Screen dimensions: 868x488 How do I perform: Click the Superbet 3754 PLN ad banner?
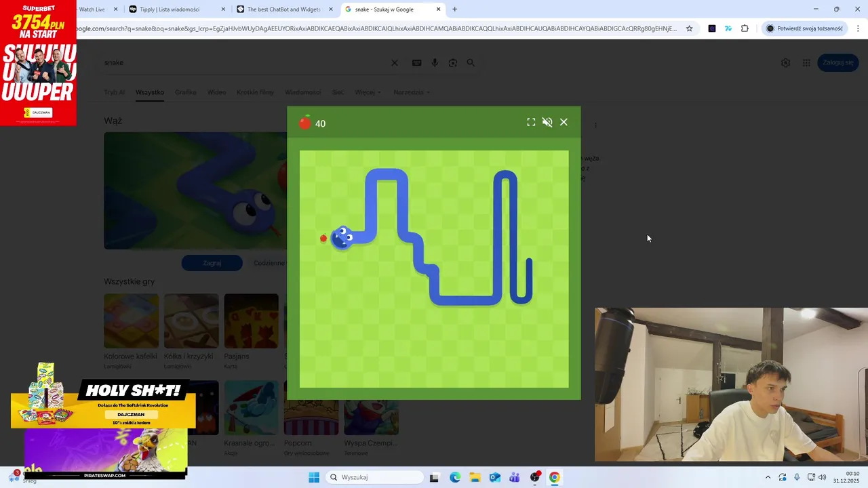[38, 63]
